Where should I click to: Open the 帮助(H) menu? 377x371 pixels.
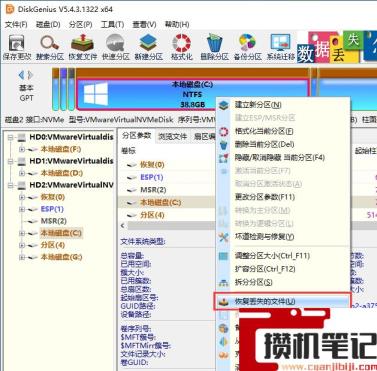(177, 24)
